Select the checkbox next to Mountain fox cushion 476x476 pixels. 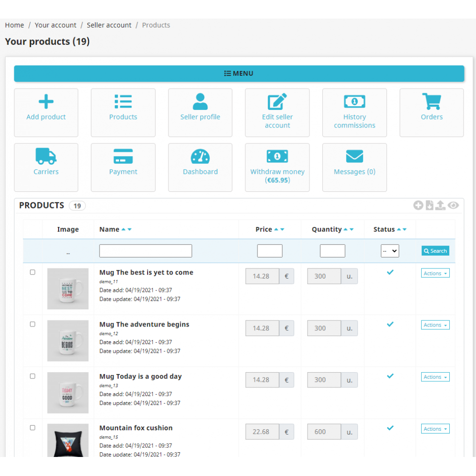(32, 427)
